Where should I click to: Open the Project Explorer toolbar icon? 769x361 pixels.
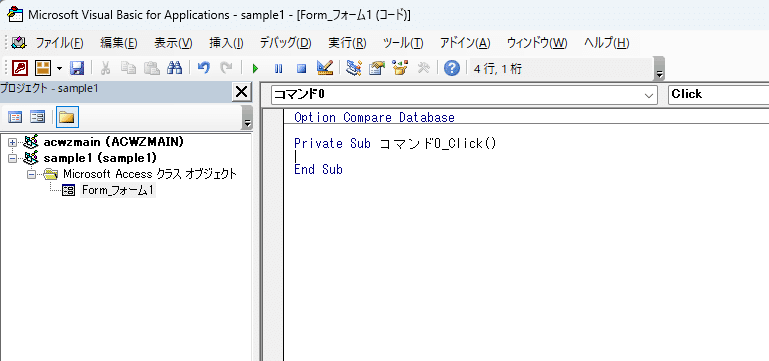[354, 68]
